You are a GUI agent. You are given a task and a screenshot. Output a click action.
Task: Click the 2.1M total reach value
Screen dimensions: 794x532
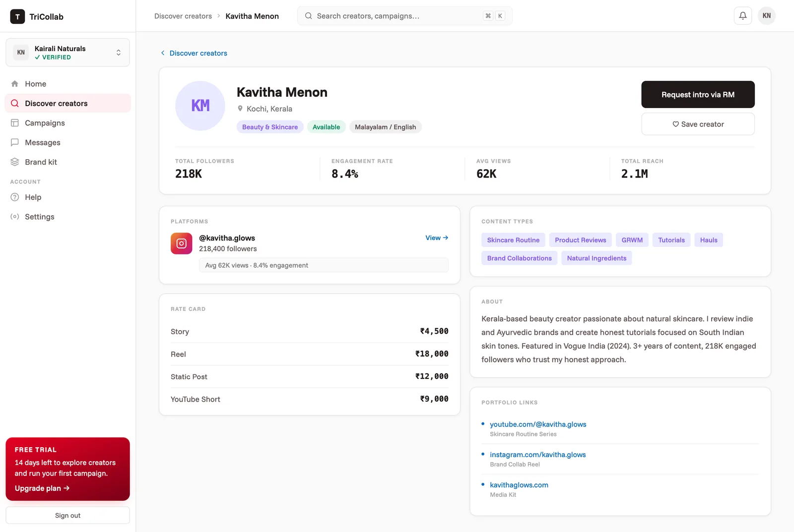point(635,174)
